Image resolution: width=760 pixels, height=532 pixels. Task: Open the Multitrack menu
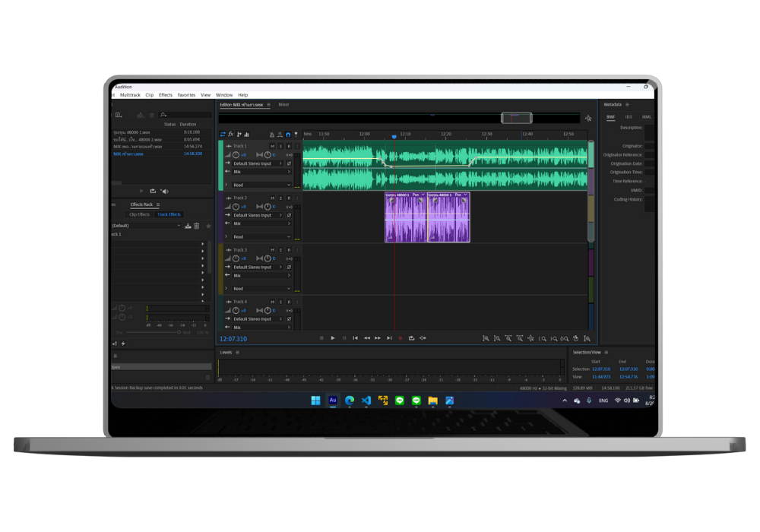pyautogui.click(x=130, y=95)
